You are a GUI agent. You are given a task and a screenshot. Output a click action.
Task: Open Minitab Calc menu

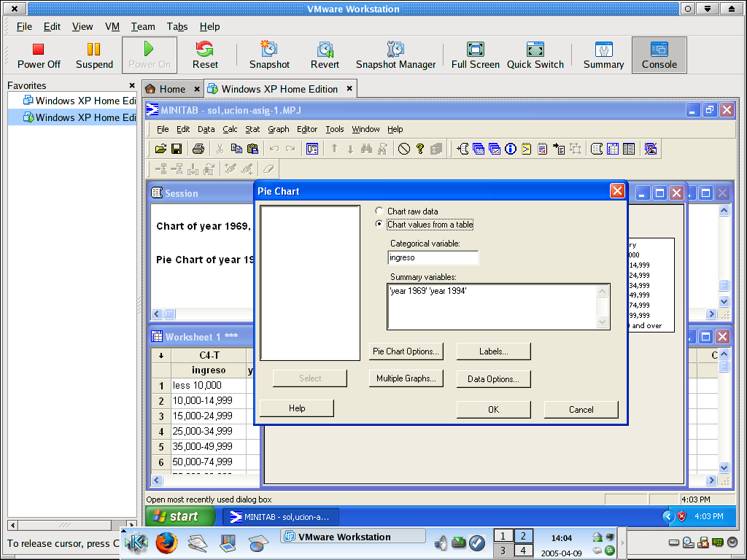[230, 129]
